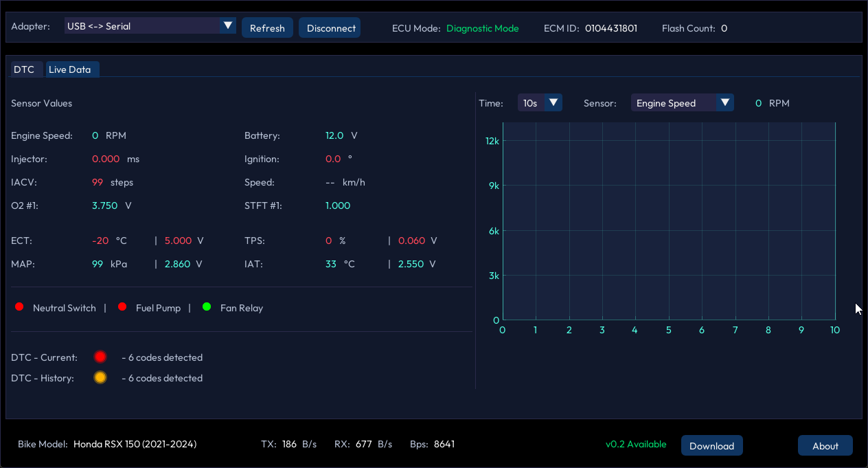Click the Bps value 8641
This screenshot has height=468, width=868.
(444, 444)
